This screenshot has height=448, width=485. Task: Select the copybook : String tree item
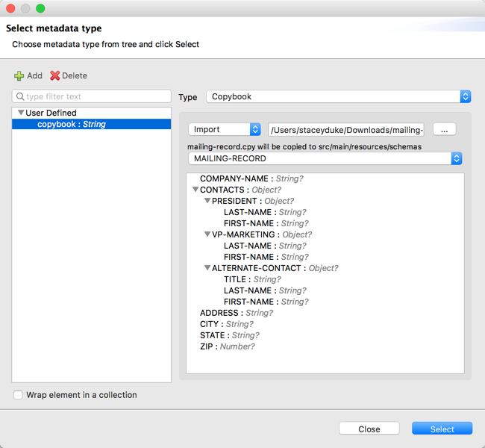click(71, 124)
